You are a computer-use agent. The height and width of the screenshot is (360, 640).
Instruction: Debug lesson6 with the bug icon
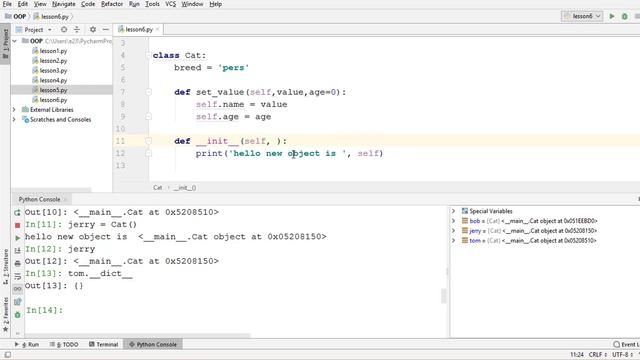624,16
